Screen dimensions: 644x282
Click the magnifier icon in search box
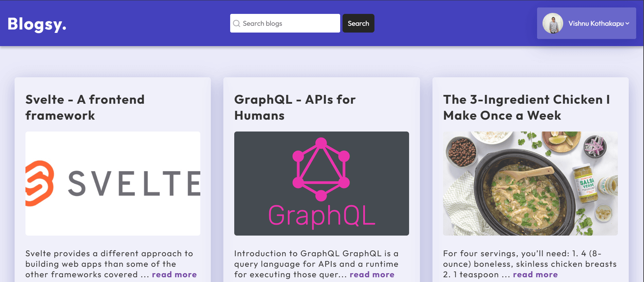237,23
